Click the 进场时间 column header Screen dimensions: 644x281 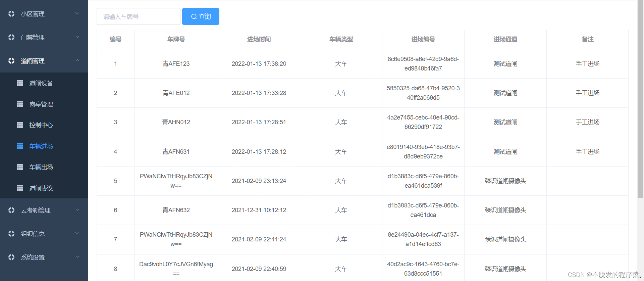[259, 39]
